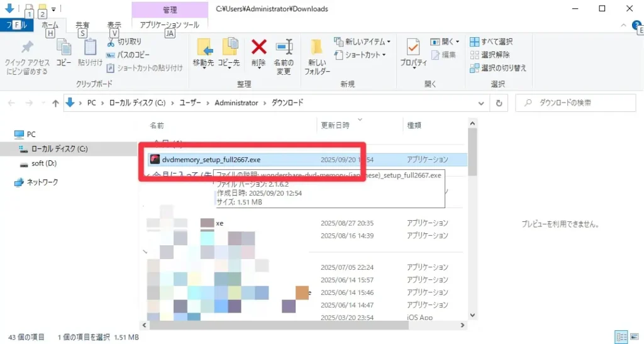Click vertical scrollbar up arrow in file list

coord(472,123)
